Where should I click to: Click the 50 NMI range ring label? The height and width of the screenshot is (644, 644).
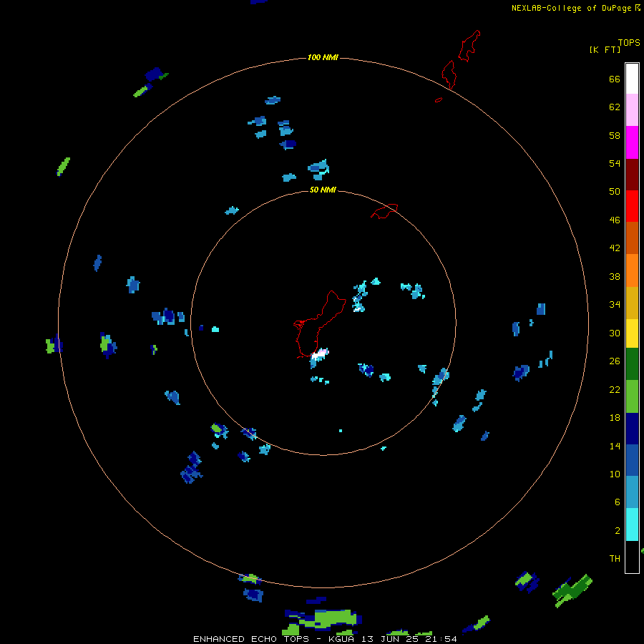[x=323, y=190]
